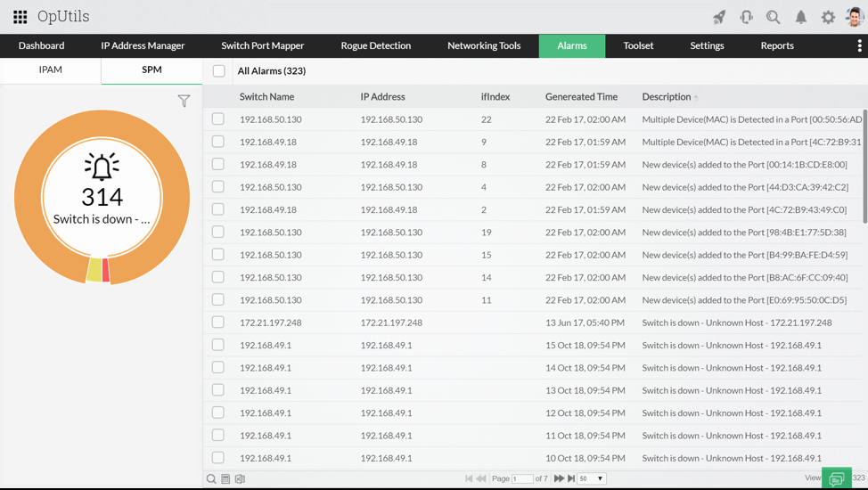
Task: Open the support headset icon
Action: [x=746, y=17]
